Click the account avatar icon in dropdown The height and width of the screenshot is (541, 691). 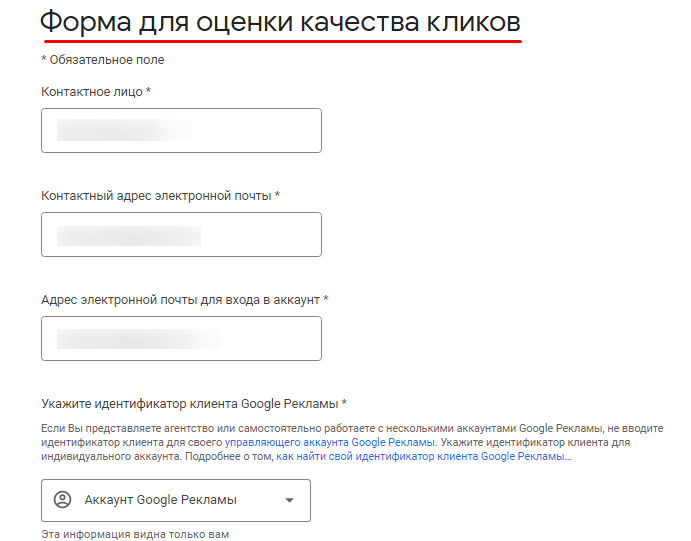pos(62,500)
